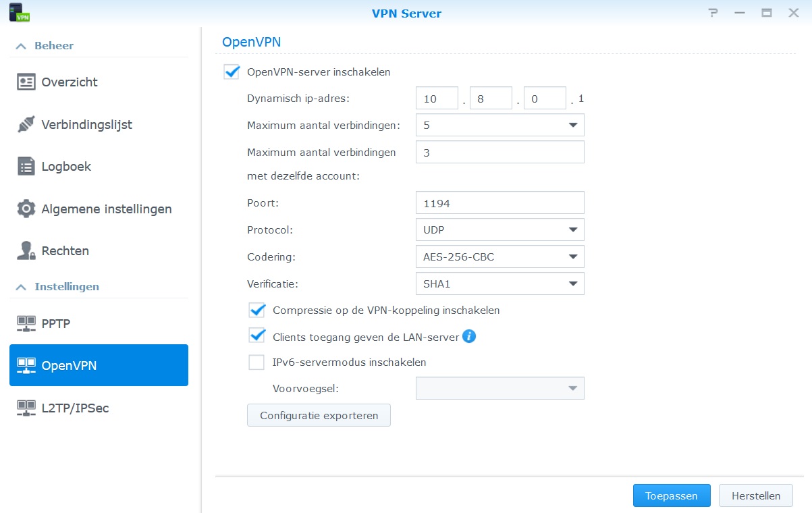Collapse the Beheer section
812x513 pixels.
[x=22, y=46]
